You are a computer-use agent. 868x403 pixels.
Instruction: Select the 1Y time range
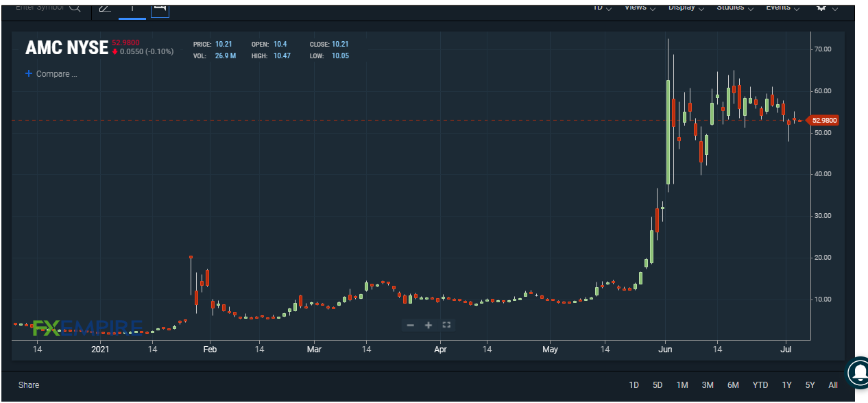(787, 385)
